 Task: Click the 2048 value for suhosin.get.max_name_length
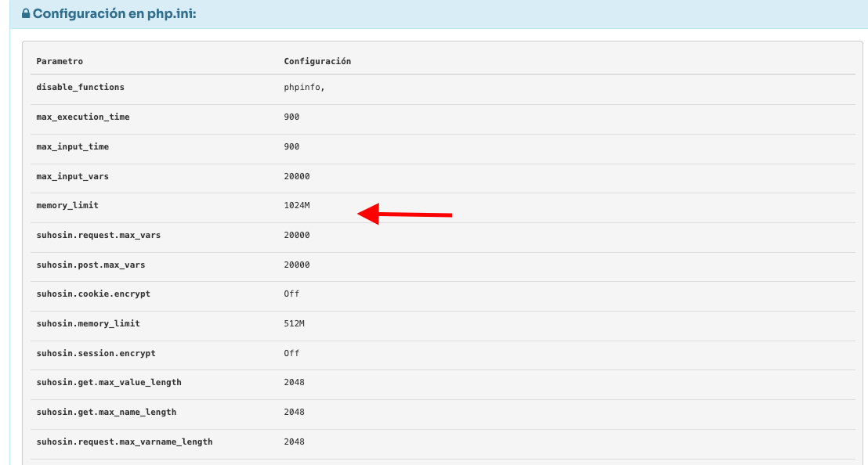pos(294,412)
